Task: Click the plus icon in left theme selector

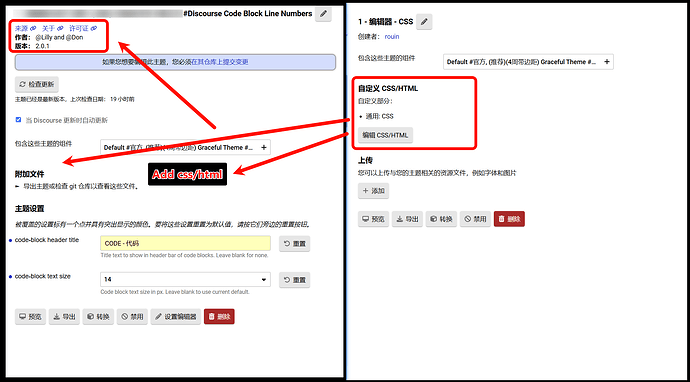Action: 264,147
